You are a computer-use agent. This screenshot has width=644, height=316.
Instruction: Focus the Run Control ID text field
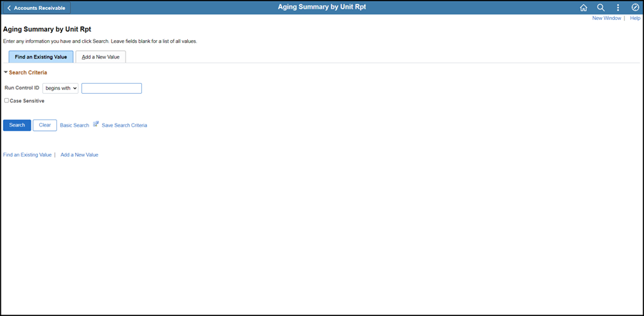[111, 88]
